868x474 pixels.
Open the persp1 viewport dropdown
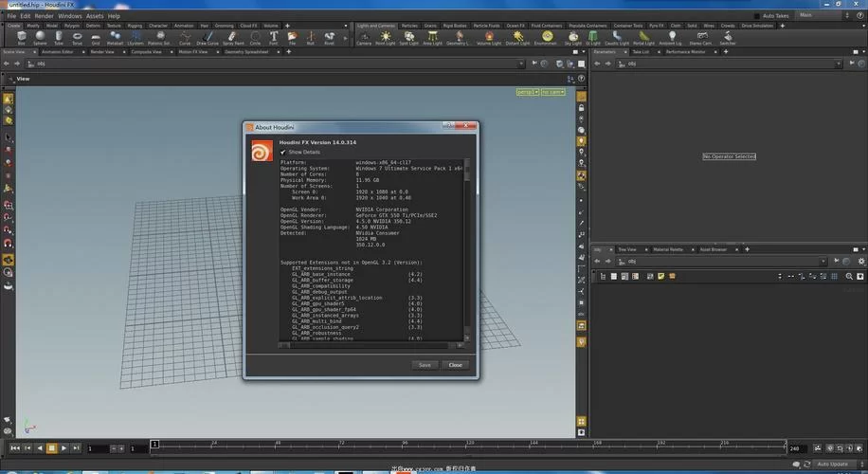tap(526, 92)
